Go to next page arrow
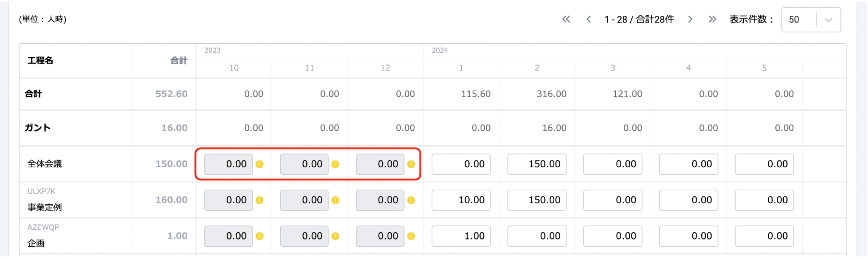The width and height of the screenshot is (868, 258). (690, 19)
